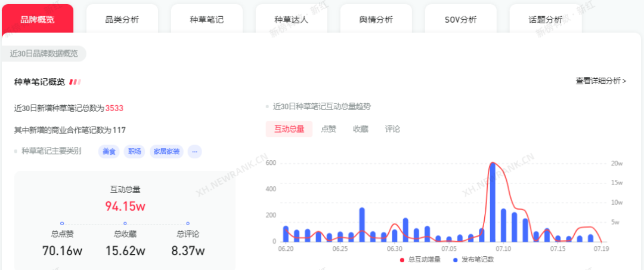Select the 舆情分析 tab
This screenshot has width=644, height=270.
pyautogui.click(x=376, y=20)
